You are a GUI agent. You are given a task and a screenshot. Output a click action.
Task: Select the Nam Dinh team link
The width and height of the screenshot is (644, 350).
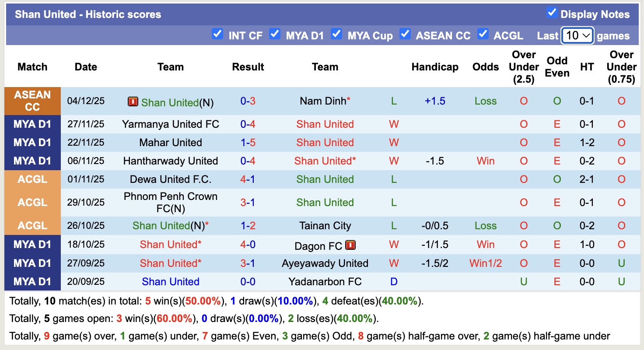pyautogui.click(x=322, y=101)
